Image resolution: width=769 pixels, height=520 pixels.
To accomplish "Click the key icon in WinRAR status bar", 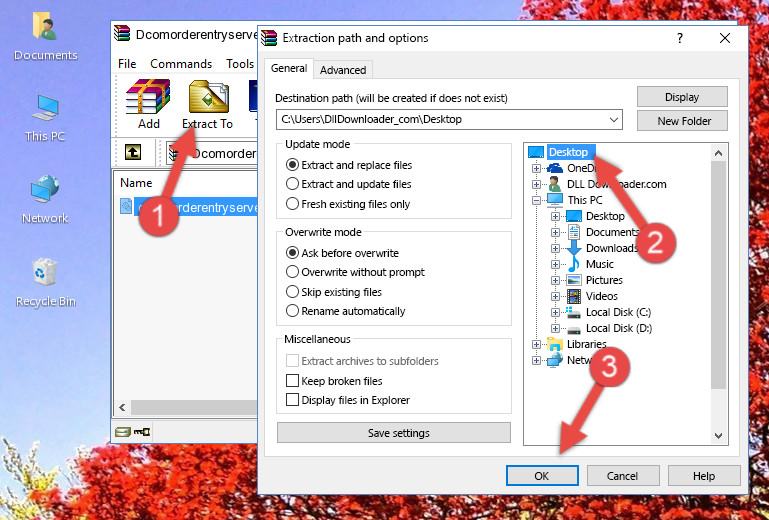I will click(x=142, y=432).
